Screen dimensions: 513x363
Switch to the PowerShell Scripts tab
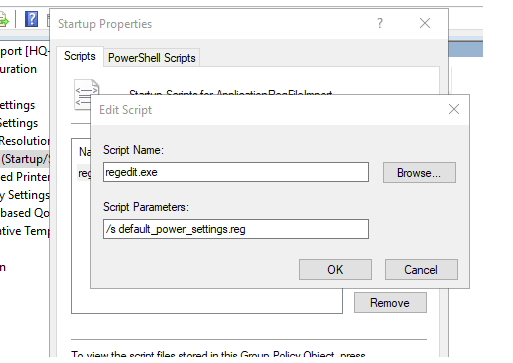tap(152, 58)
